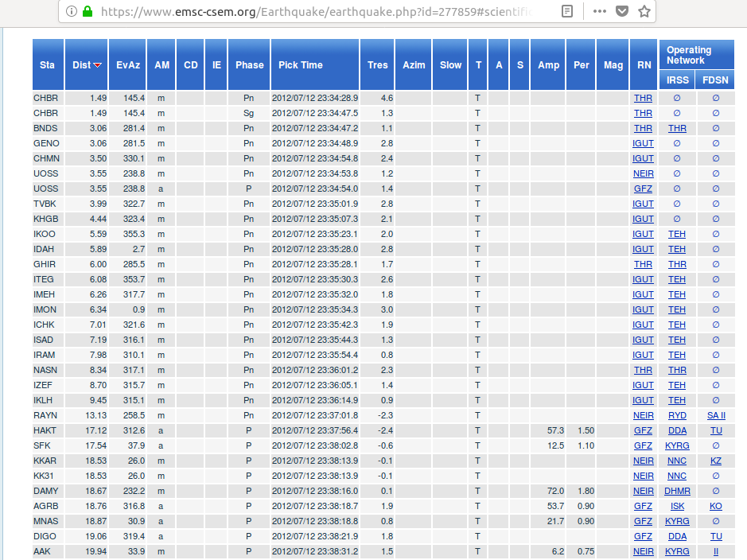Click the RYD link in RAYN row
747x560 pixels.
677,416
